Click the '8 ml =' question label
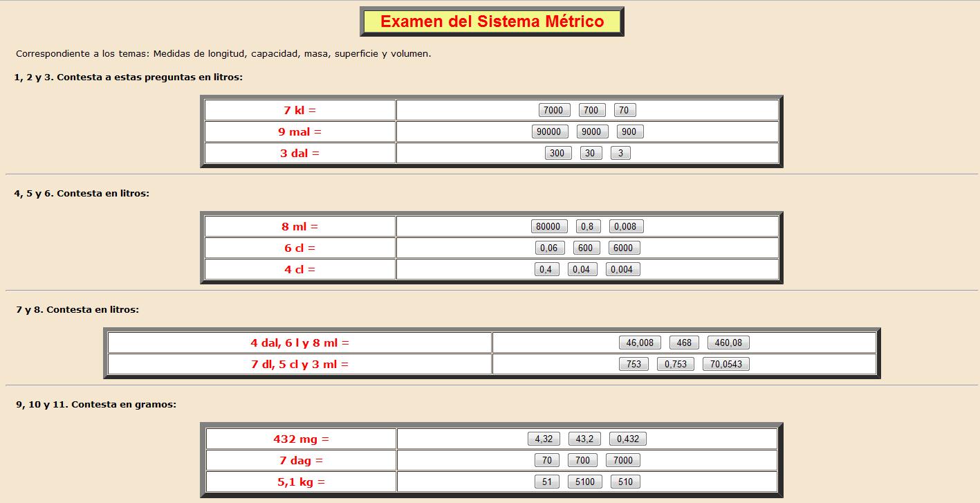Screen dimensions: 980x503 [300, 226]
